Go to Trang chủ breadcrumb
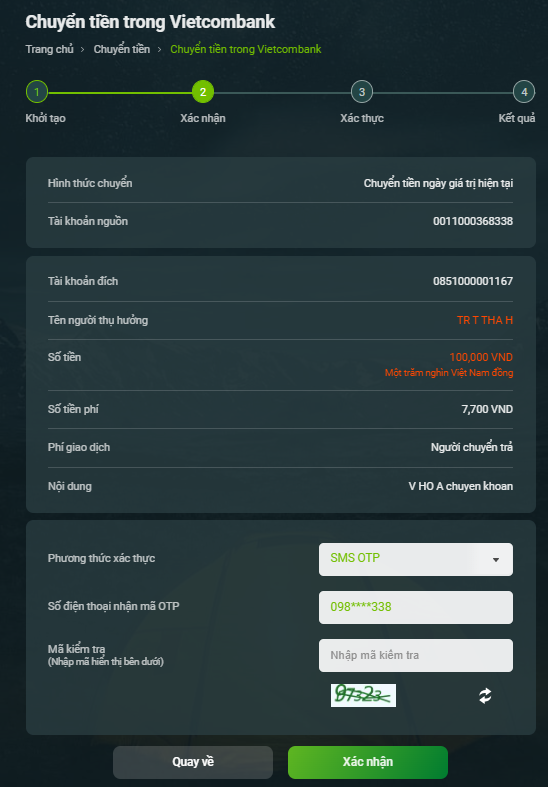The height and width of the screenshot is (787, 548). [49, 49]
